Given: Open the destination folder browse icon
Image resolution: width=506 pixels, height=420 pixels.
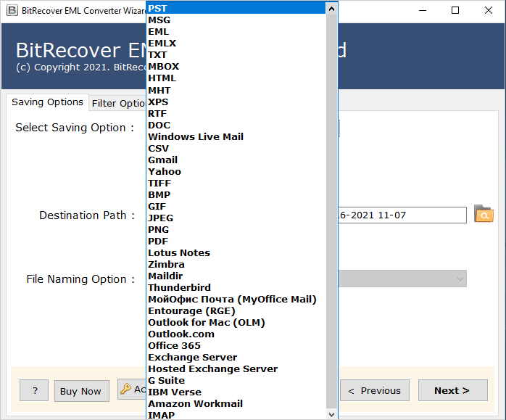Looking at the screenshot, I should coord(484,214).
